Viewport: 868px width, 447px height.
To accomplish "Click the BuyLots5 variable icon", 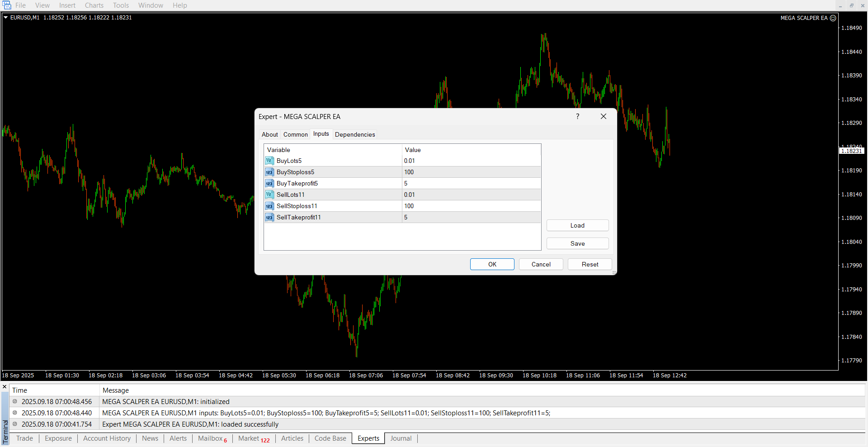I will pos(269,161).
